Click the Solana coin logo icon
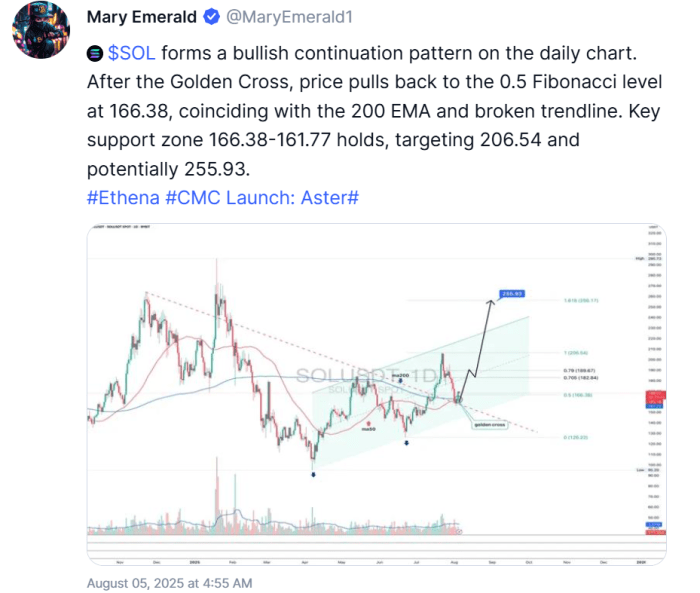The width and height of the screenshot is (700, 593). click(95, 54)
